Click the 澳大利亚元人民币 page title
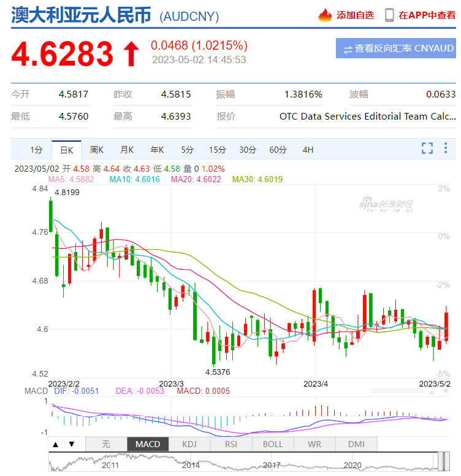The height and width of the screenshot is (476, 461). [81, 15]
